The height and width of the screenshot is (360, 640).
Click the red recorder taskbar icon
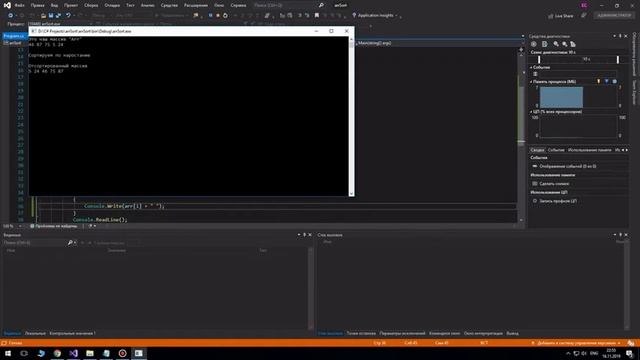click(122, 353)
